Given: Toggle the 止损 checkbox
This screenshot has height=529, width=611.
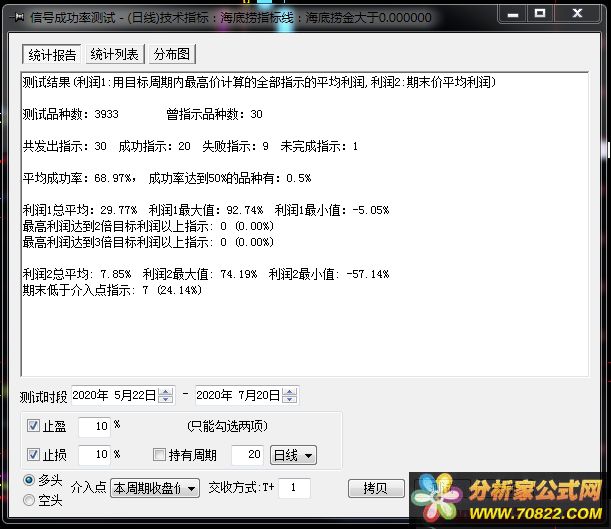Looking at the screenshot, I should point(33,454).
